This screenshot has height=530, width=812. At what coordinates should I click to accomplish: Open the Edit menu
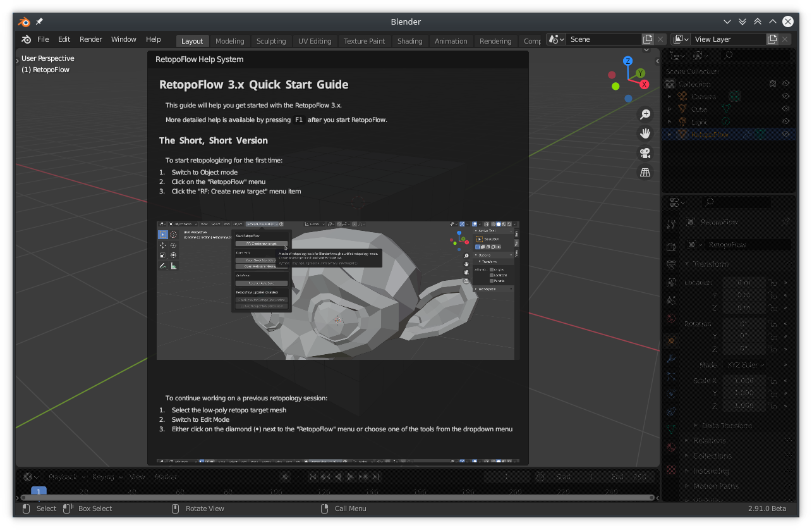click(x=64, y=39)
